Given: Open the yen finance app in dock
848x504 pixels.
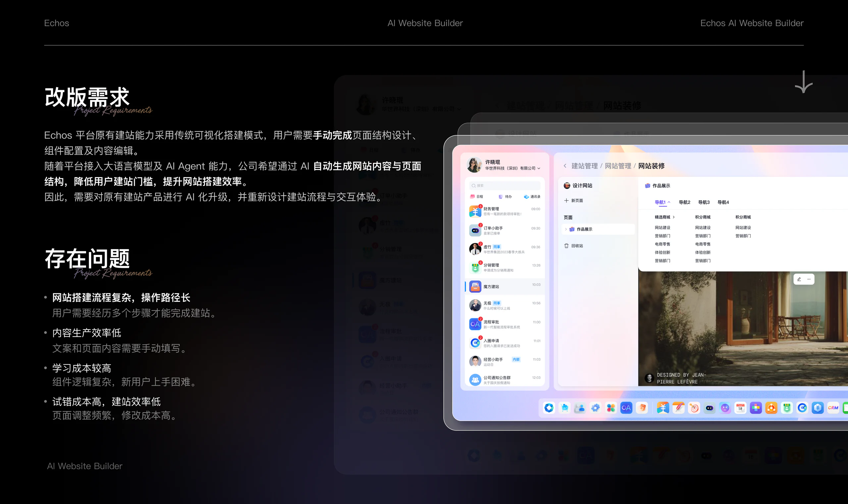Looking at the screenshot, I should pos(663,408).
